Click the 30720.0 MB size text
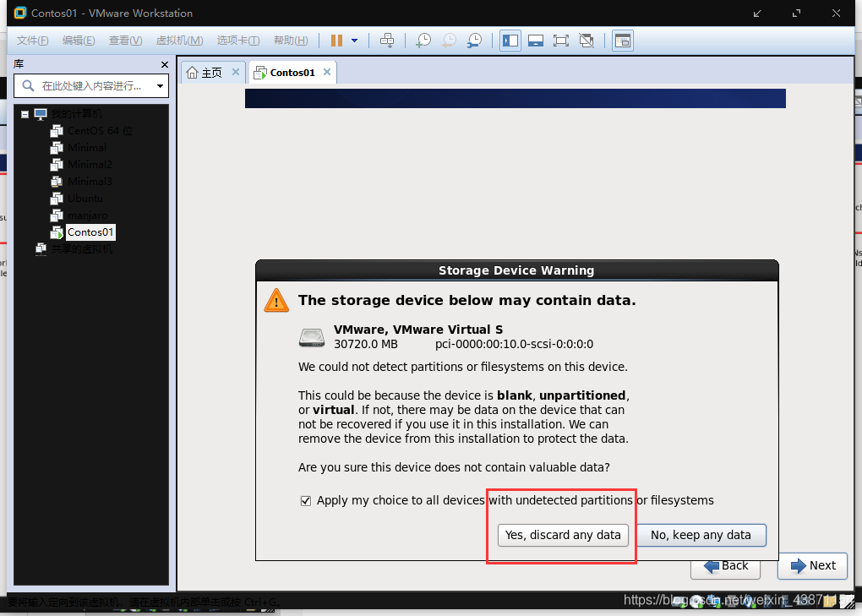 [x=366, y=345]
